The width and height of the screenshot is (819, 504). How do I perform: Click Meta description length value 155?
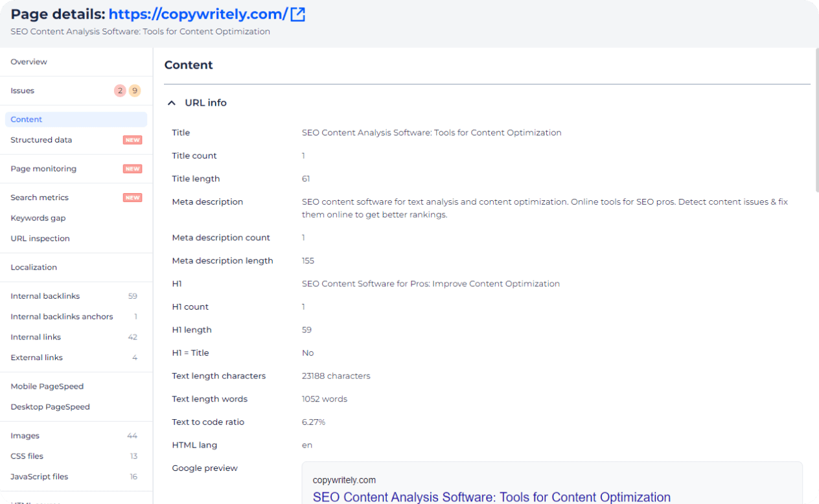(x=308, y=261)
